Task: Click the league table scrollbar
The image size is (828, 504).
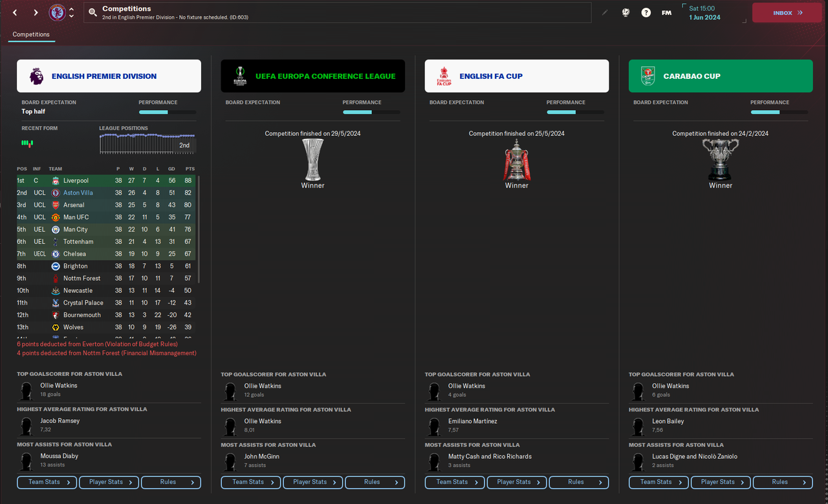Action: point(199,229)
